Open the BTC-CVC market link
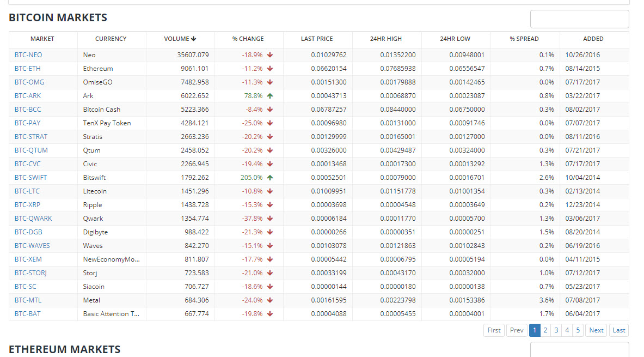The width and height of the screenshot is (644, 357). point(28,164)
